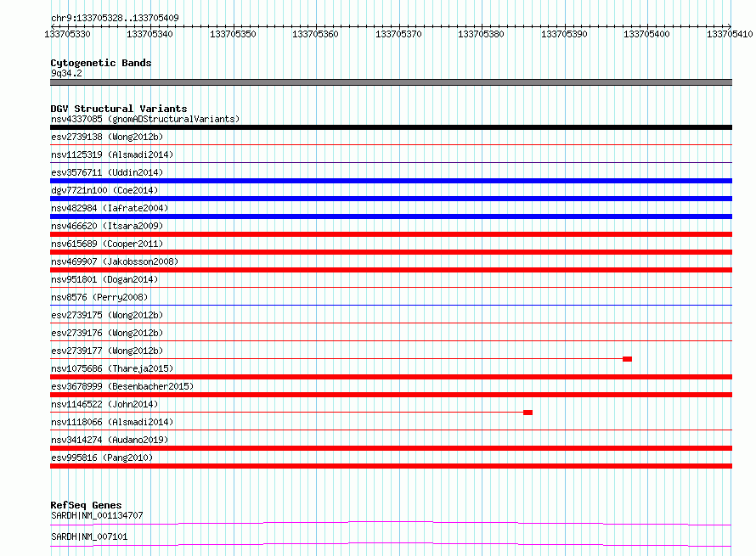Click ruler position 133705370
Screen dimensions: 756x556
coord(398,34)
